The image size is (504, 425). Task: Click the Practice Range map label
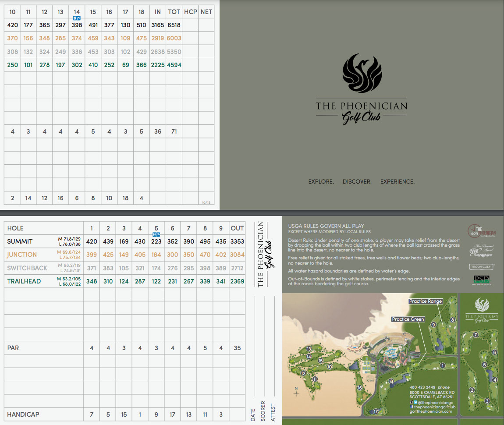point(426,301)
